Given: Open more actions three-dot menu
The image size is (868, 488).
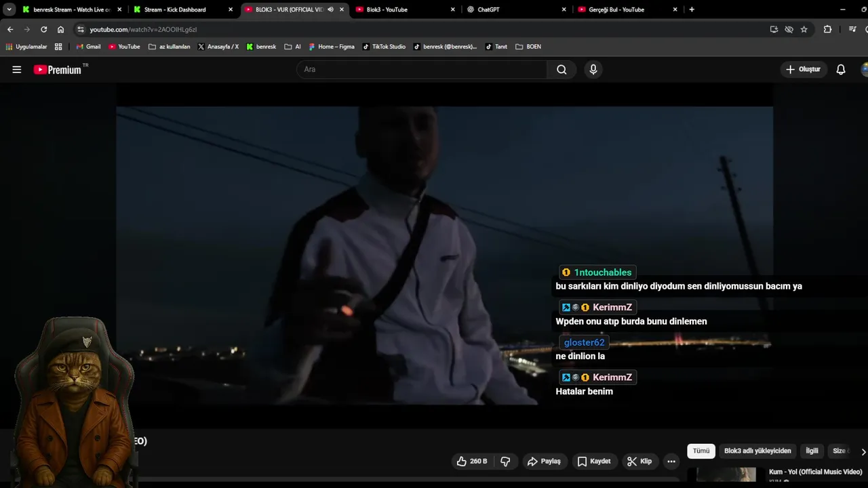Looking at the screenshot, I should 671,461.
